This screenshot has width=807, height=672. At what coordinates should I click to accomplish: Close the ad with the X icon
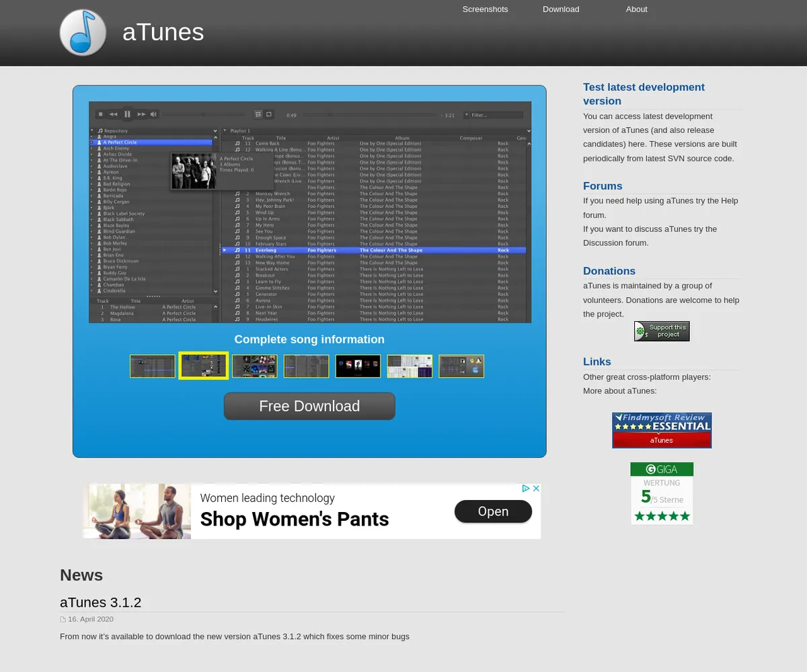(536, 489)
